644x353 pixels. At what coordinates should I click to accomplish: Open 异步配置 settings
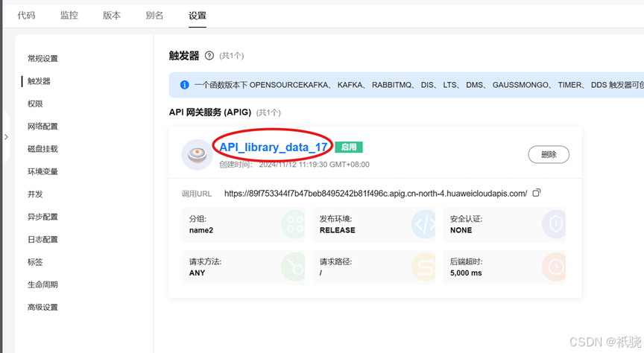[42, 217]
